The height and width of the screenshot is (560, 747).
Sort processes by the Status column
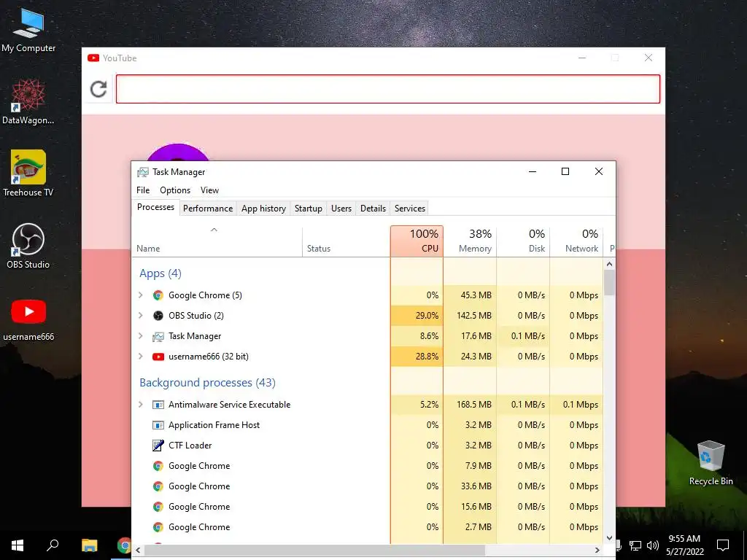346,241
